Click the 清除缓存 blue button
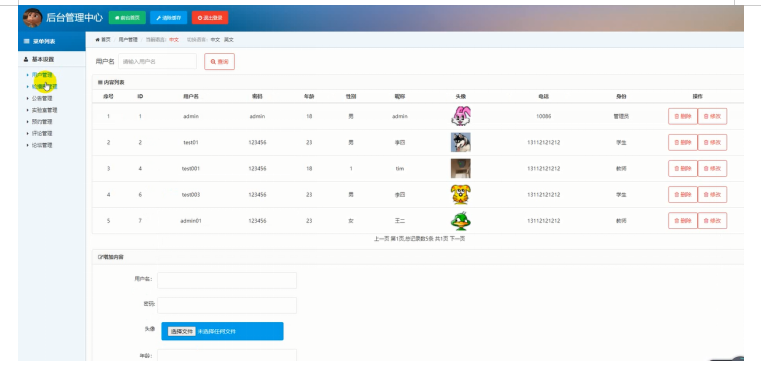Screen dimensions: 761x372 168,17
